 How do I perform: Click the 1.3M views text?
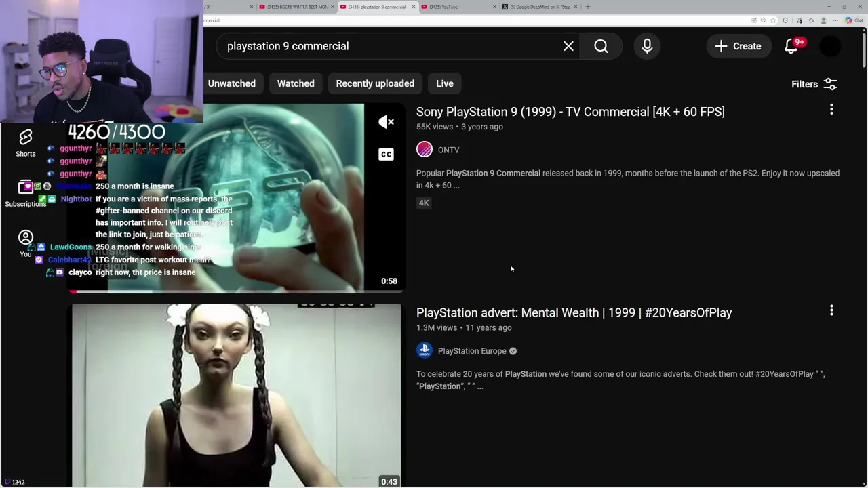coord(437,327)
